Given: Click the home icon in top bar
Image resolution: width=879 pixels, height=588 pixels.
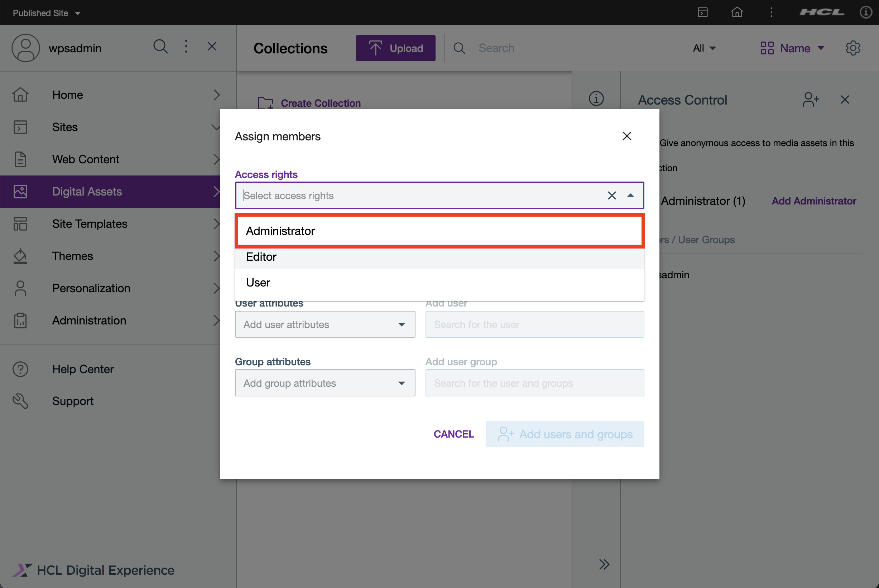Looking at the screenshot, I should point(736,13).
